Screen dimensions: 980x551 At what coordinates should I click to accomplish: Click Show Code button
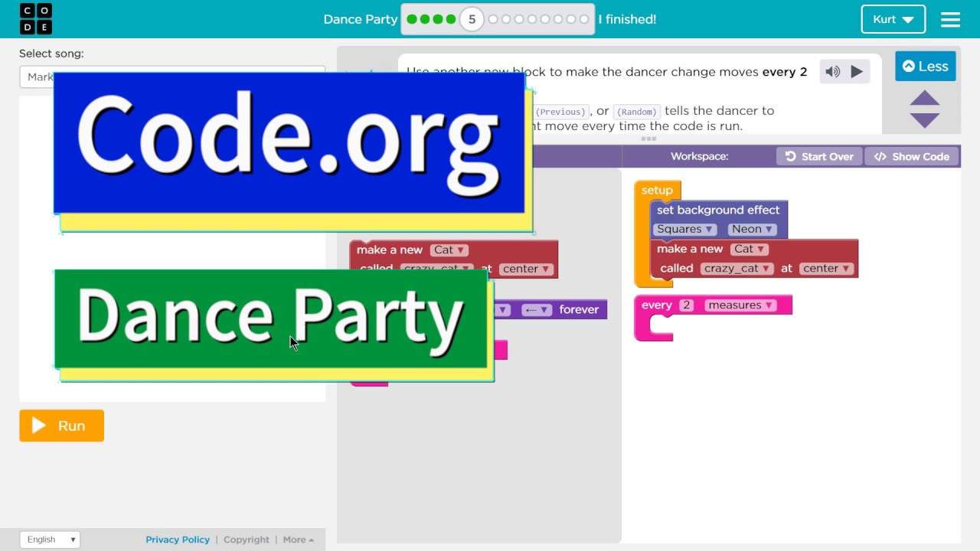pos(912,156)
